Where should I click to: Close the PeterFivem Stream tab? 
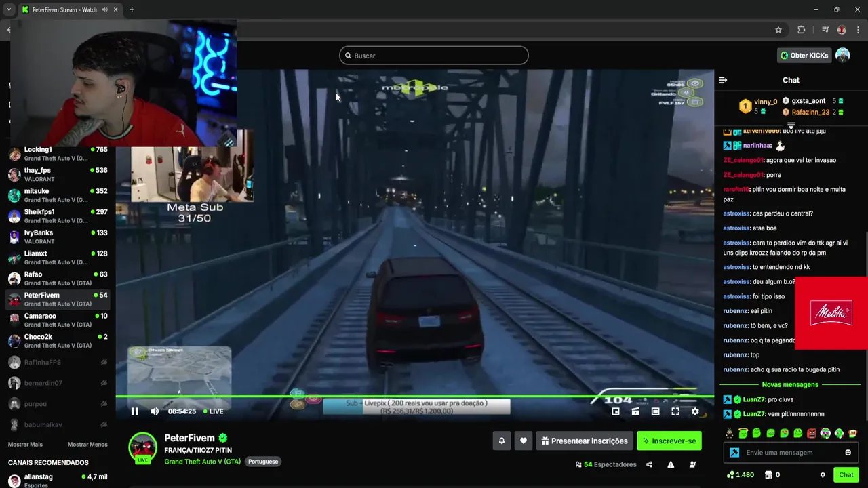pos(115,9)
